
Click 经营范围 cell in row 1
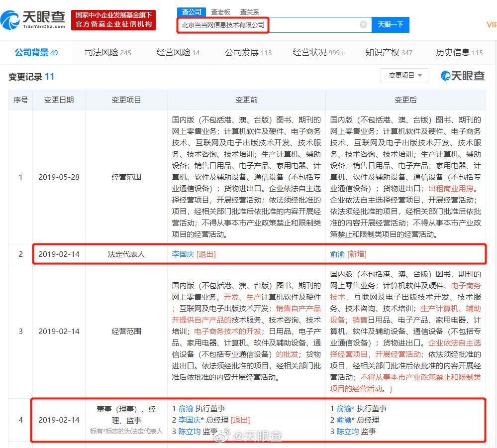(126, 177)
